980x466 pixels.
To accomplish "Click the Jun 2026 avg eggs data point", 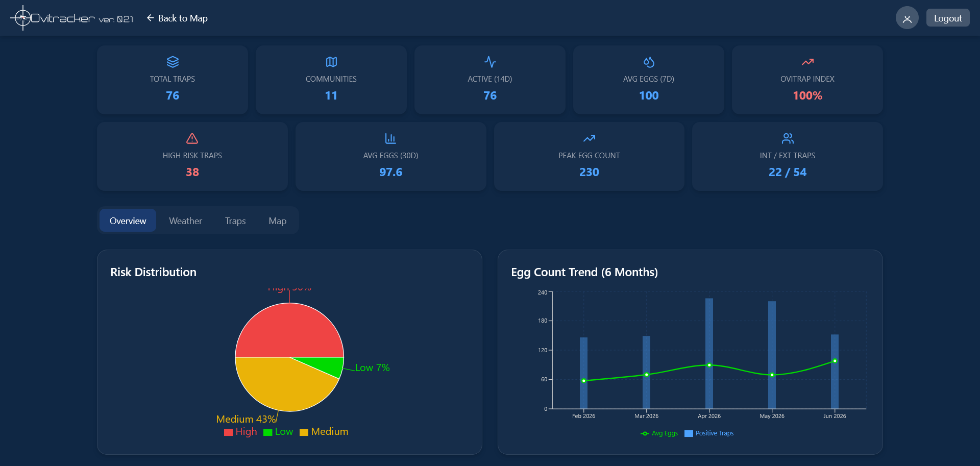I will (x=835, y=361).
